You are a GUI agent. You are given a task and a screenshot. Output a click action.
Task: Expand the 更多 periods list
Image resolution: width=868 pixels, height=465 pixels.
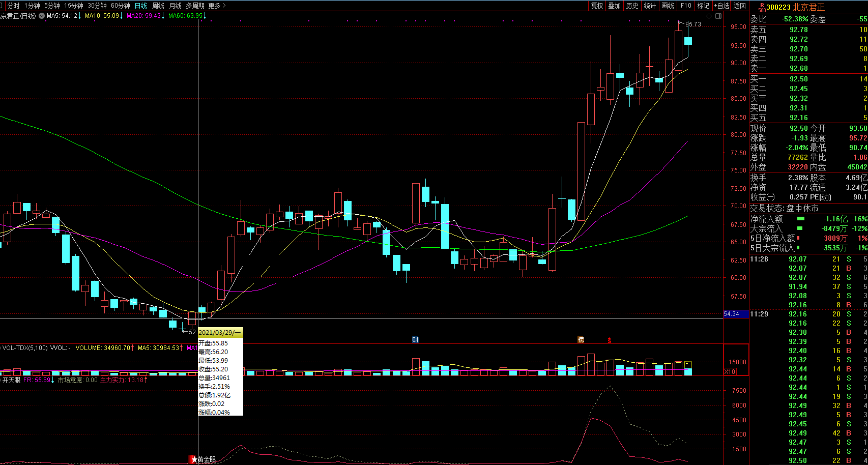click(217, 6)
